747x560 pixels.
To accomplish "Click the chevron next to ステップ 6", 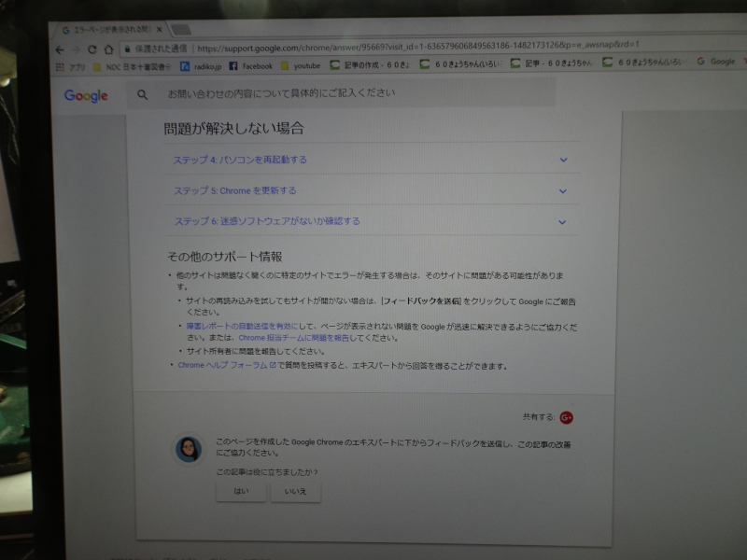I will click(x=562, y=222).
